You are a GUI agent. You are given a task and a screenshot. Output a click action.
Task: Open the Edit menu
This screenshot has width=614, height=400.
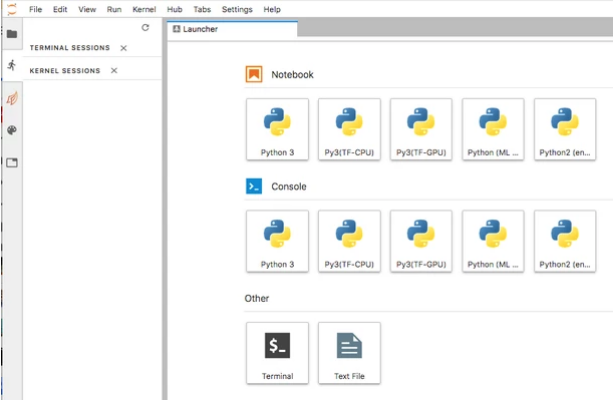tap(60, 9)
